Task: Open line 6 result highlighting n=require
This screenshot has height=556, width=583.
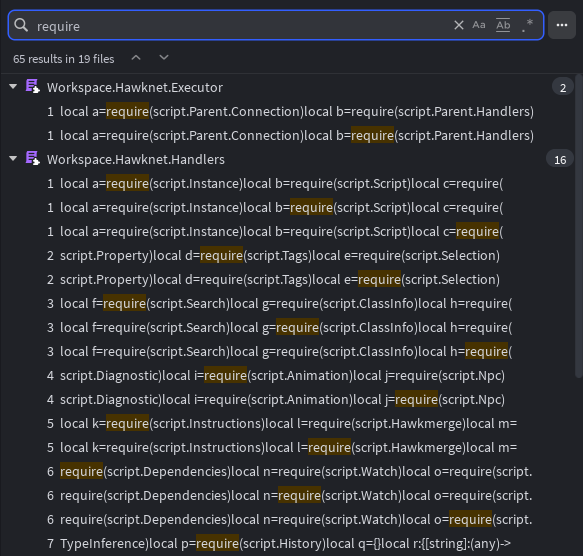Action: click(289, 495)
